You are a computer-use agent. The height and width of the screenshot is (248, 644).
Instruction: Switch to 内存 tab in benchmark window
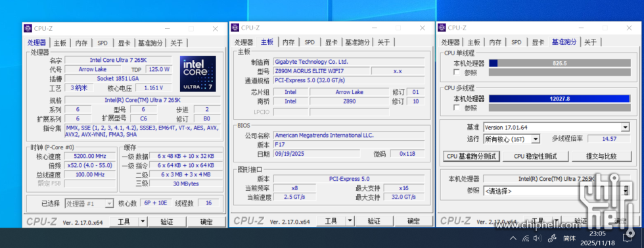coord(495,42)
